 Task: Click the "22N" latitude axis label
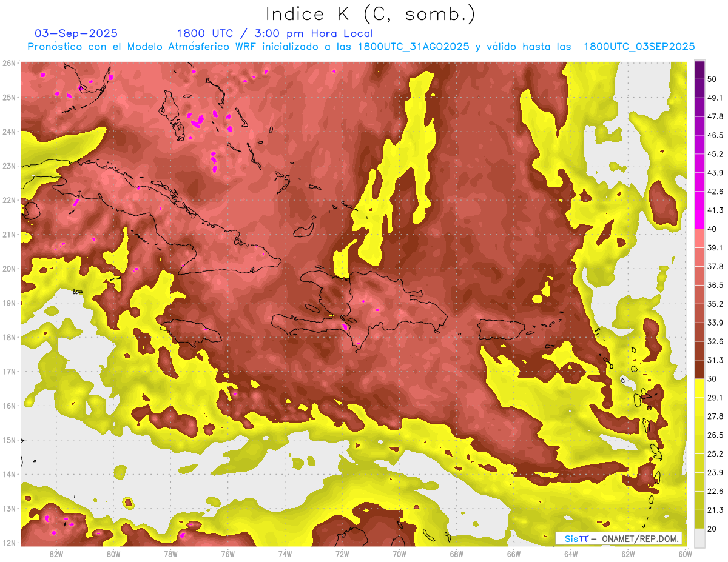click(x=9, y=200)
